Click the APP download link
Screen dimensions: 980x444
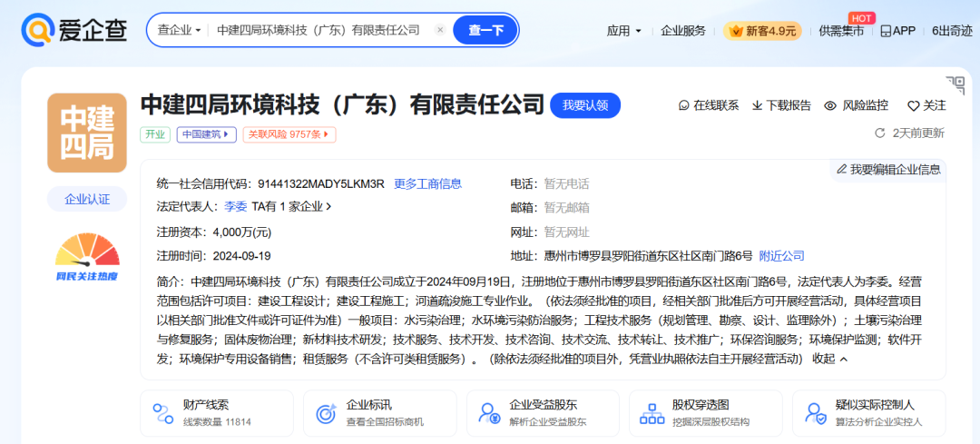click(x=897, y=31)
